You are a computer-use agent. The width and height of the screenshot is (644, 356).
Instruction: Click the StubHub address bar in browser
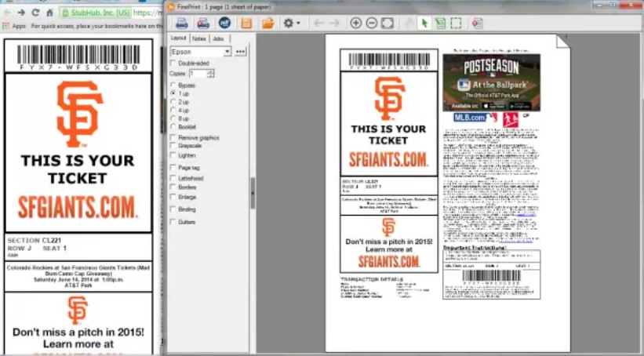point(111,13)
